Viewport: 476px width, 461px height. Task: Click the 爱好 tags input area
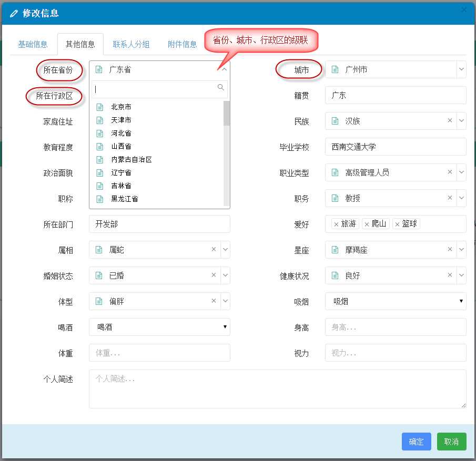point(396,224)
